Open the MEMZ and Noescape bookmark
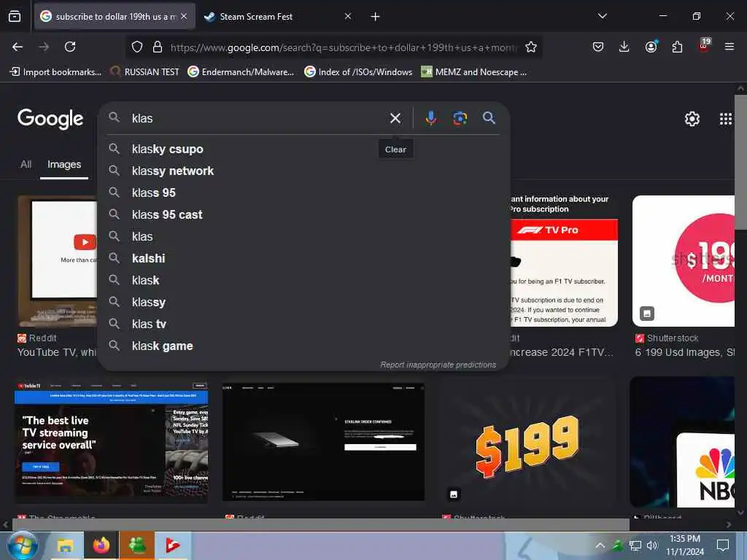This screenshot has height=560, width=747. pyautogui.click(x=474, y=72)
